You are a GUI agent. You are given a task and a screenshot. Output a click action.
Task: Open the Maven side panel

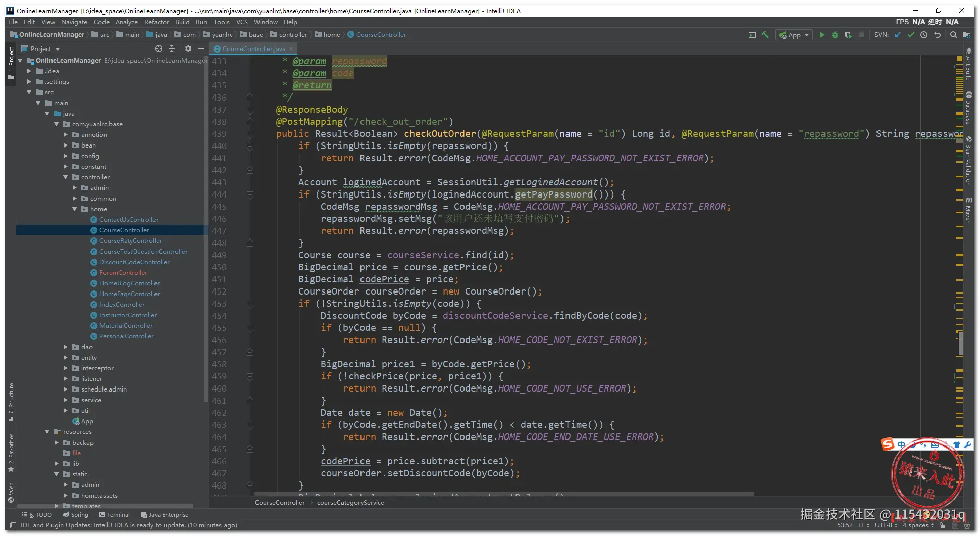pos(968,210)
